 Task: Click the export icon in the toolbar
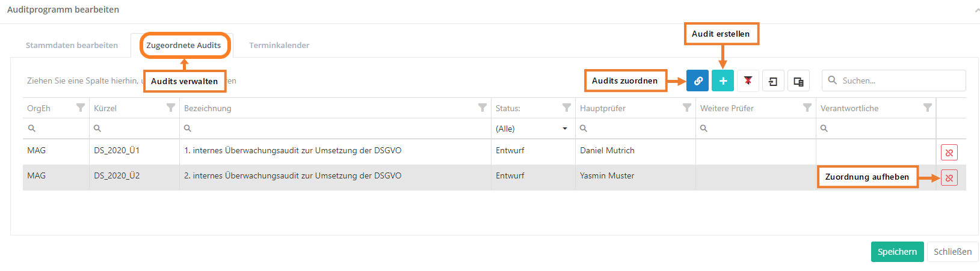tap(773, 81)
